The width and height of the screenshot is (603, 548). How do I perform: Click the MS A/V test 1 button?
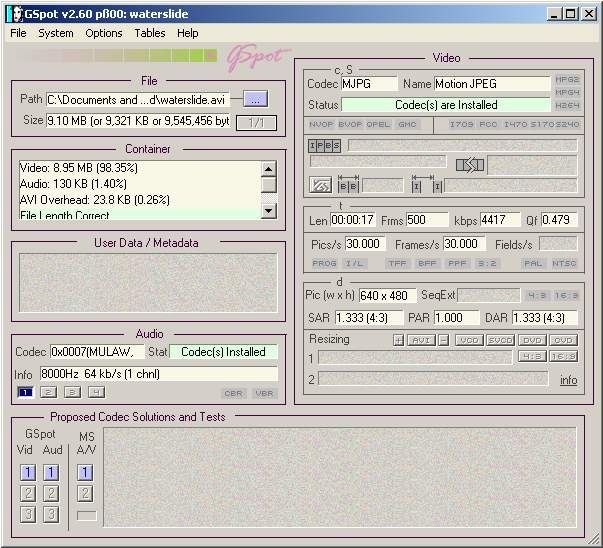point(85,472)
